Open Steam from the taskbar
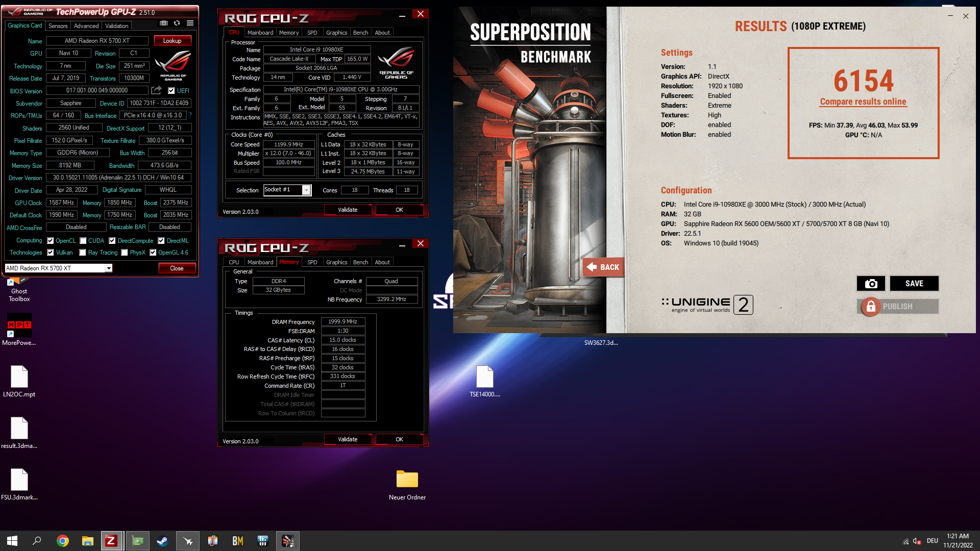This screenshot has height=551, width=980. point(162,541)
